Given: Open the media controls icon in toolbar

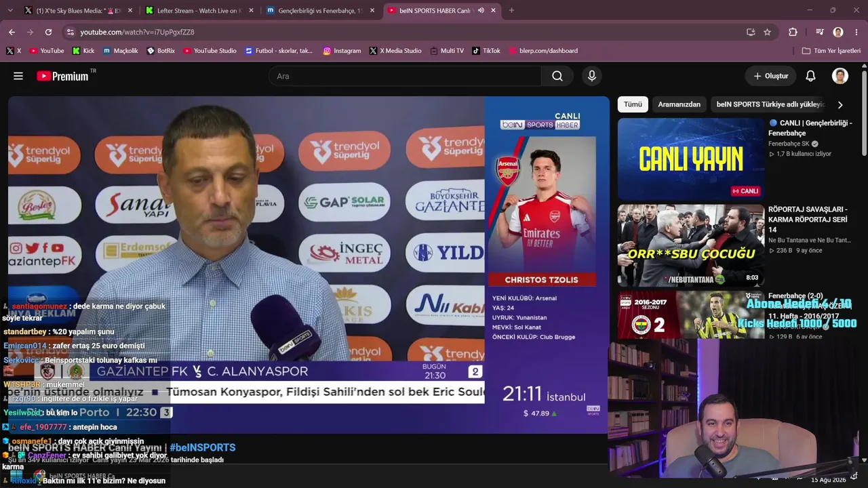Looking at the screenshot, I should tap(819, 32).
